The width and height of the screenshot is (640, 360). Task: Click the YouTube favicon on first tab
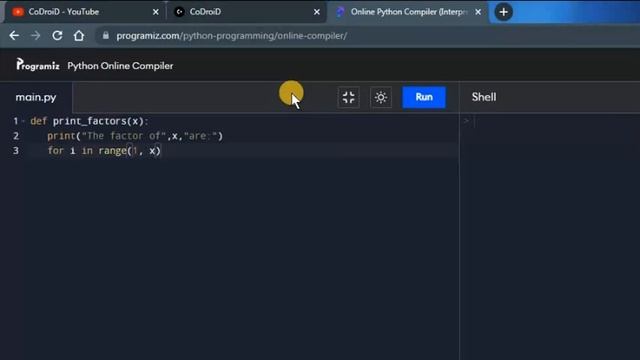[18, 12]
